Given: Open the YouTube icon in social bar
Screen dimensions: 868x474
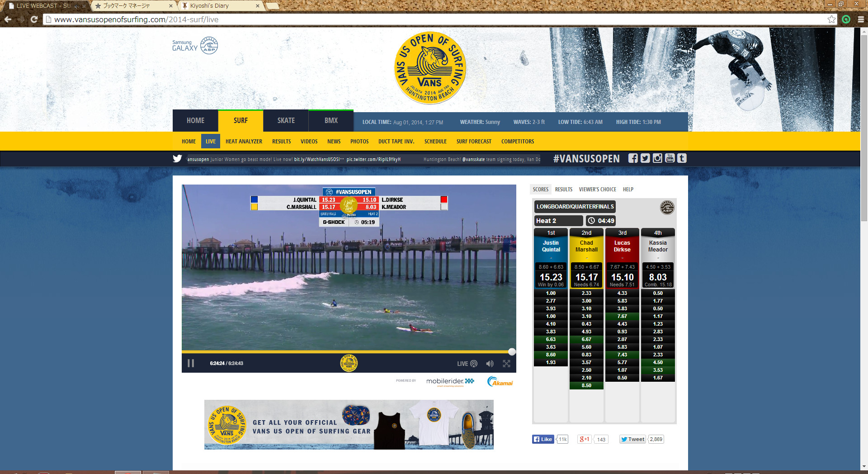Looking at the screenshot, I should [x=670, y=158].
